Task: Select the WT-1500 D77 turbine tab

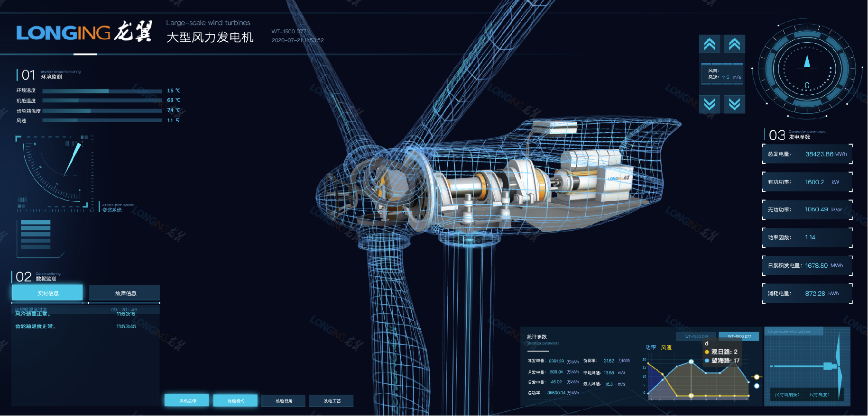Action: (x=739, y=336)
